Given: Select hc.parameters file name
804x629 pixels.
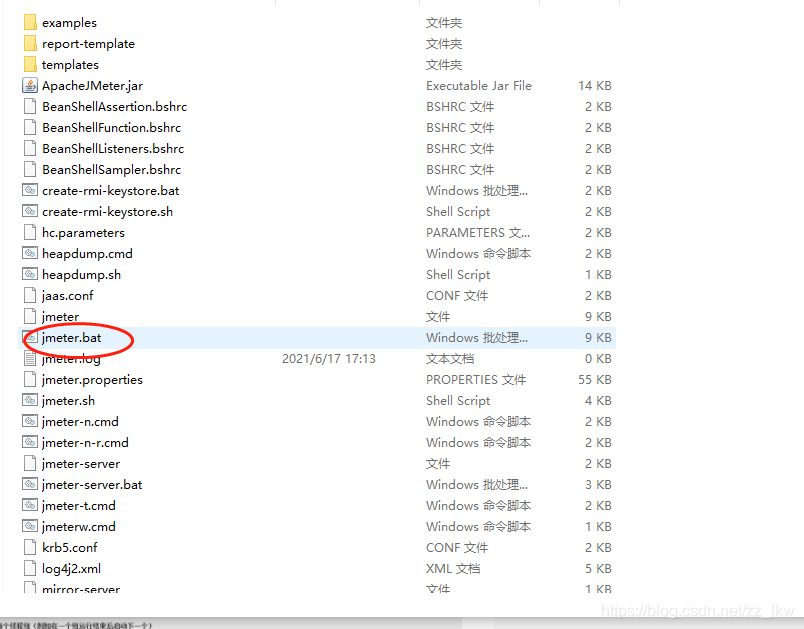Looking at the screenshot, I should (x=83, y=233).
